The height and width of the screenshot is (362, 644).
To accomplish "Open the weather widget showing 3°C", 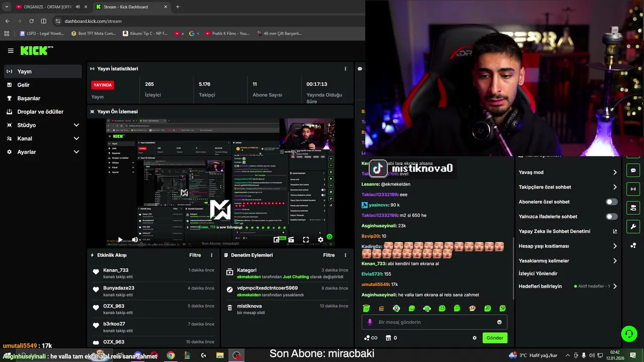I will (533, 355).
